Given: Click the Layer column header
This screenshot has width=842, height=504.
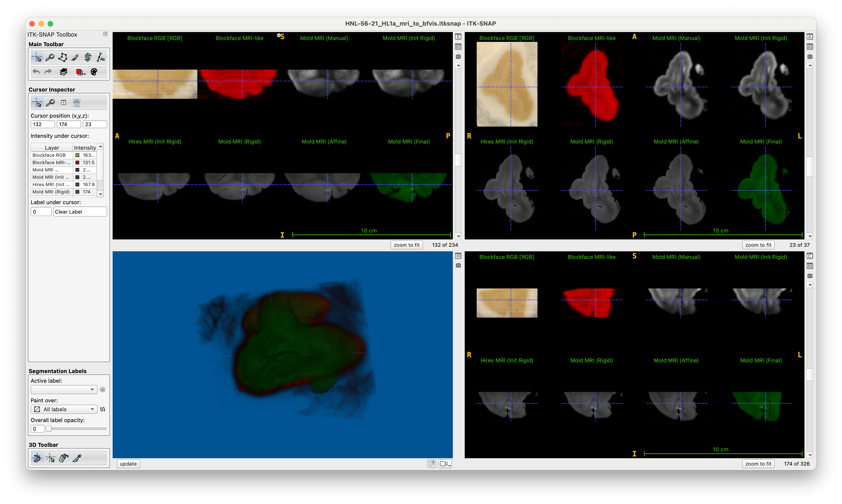Looking at the screenshot, I should tap(52, 148).
